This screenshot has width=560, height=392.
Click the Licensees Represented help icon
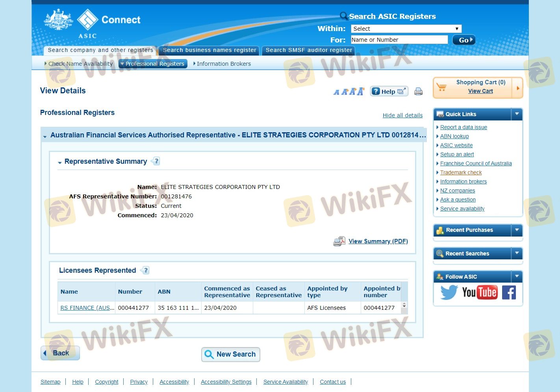[145, 270]
